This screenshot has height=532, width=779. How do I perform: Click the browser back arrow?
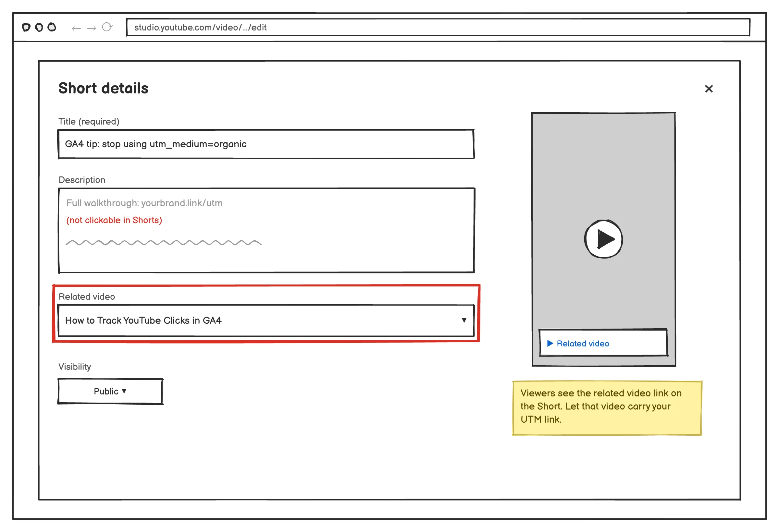[x=76, y=28]
